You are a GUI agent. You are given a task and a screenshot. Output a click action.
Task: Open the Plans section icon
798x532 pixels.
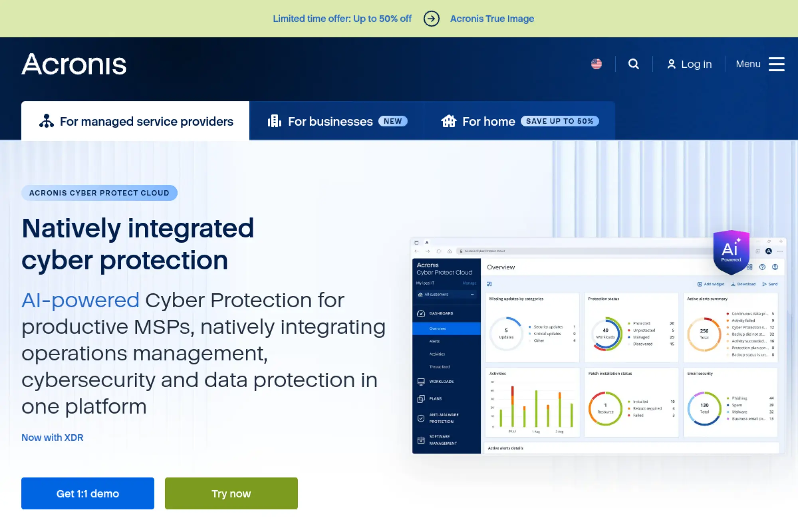tap(421, 398)
